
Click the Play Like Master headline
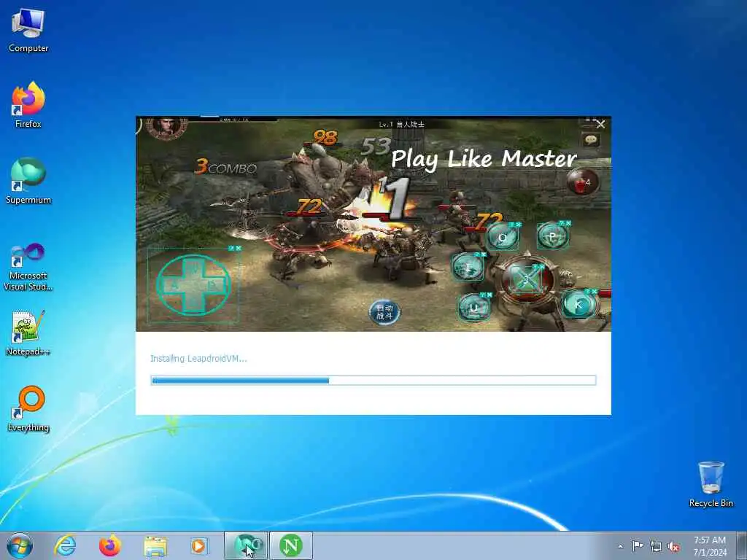click(484, 158)
